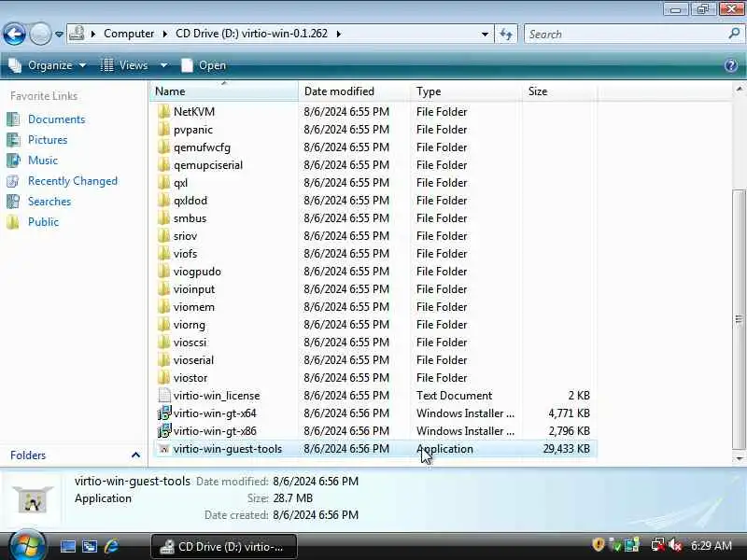Image resolution: width=747 pixels, height=560 pixels.
Task: Click the file list scroll down arrow
Action: pyautogui.click(x=739, y=458)
